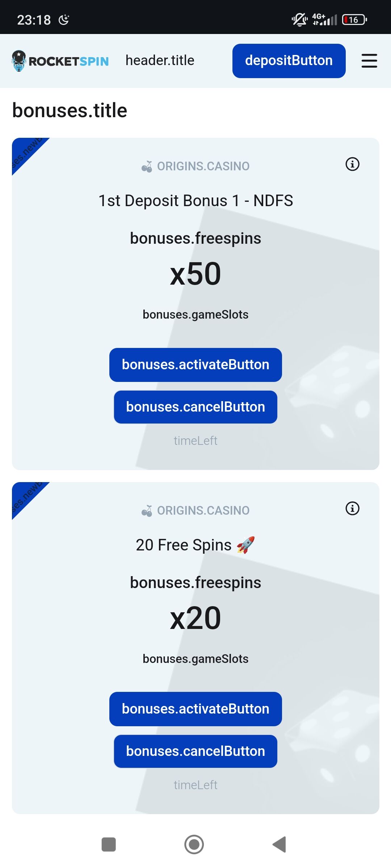Cancel the 1st Deposit Bonus

click(x=195, y=407)
